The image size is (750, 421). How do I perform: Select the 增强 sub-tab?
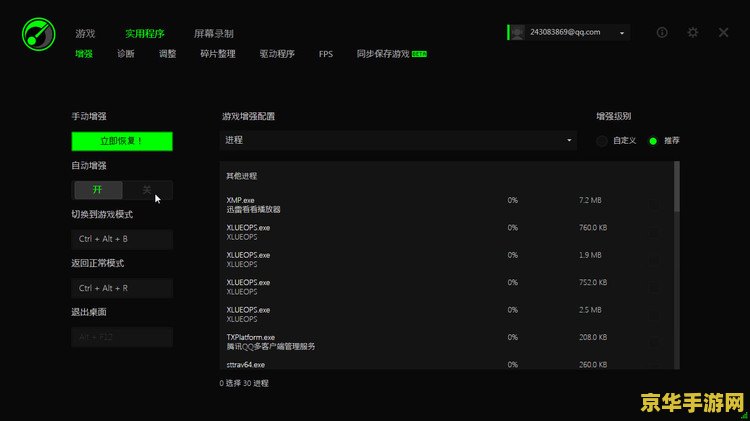pos(84,54)
